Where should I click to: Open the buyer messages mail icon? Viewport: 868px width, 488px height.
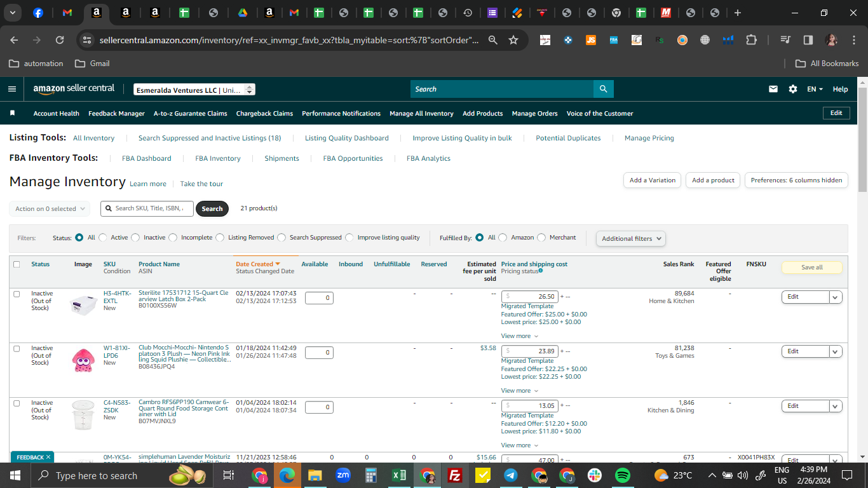click(x=773, y=89)
